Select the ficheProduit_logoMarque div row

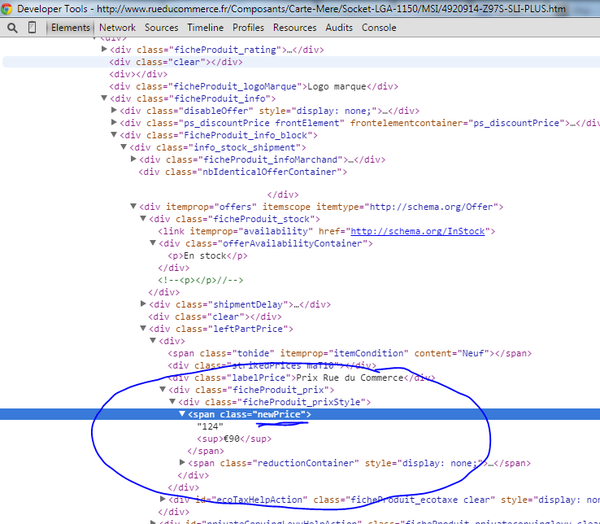click(254, 87)
